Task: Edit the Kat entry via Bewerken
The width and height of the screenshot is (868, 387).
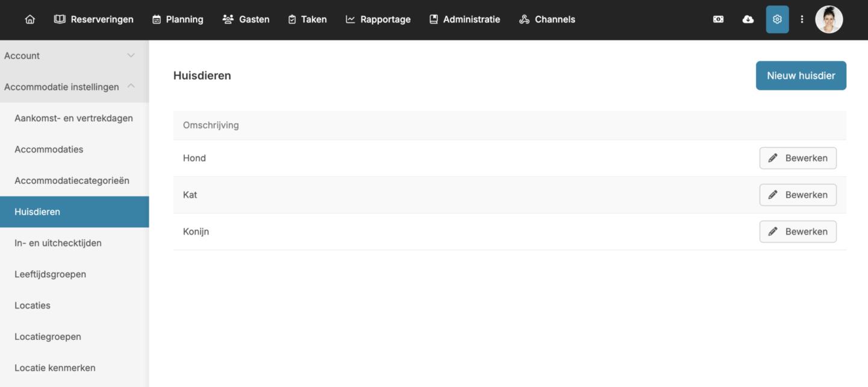Action: click(x=798, y=195)
